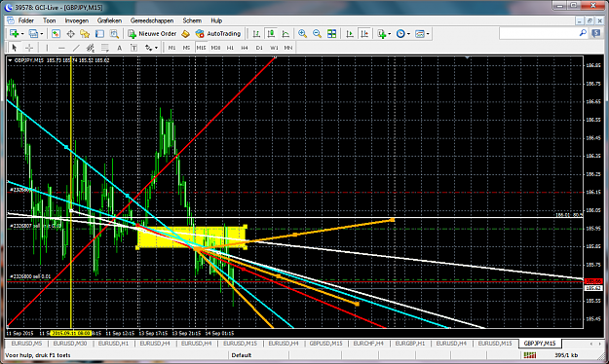Image resolution: width=609 pixels, height=364 pixels.
Task: Open the Invoegen menu
Action: tap(77, 20)
